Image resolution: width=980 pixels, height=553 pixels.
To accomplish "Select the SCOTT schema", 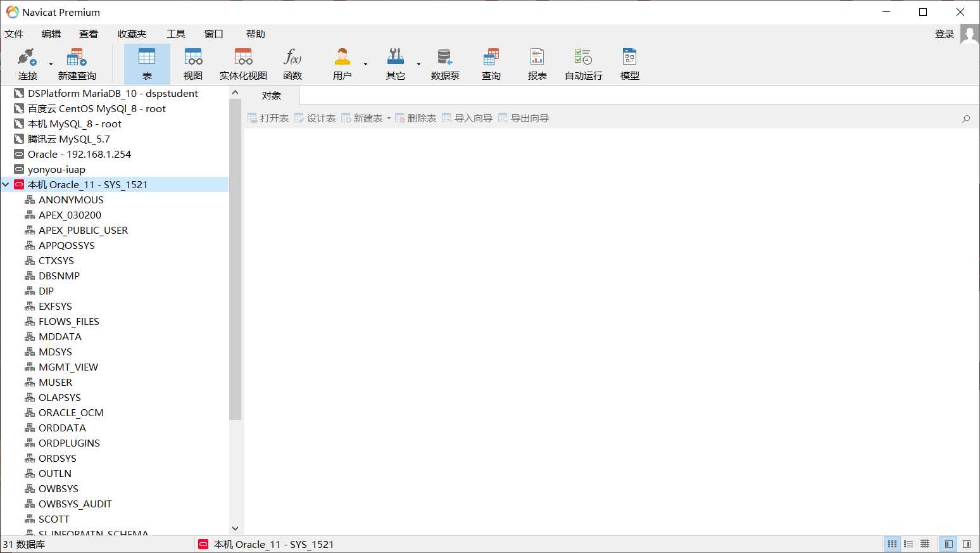I will pyautogui.click(x=54, y=519).
